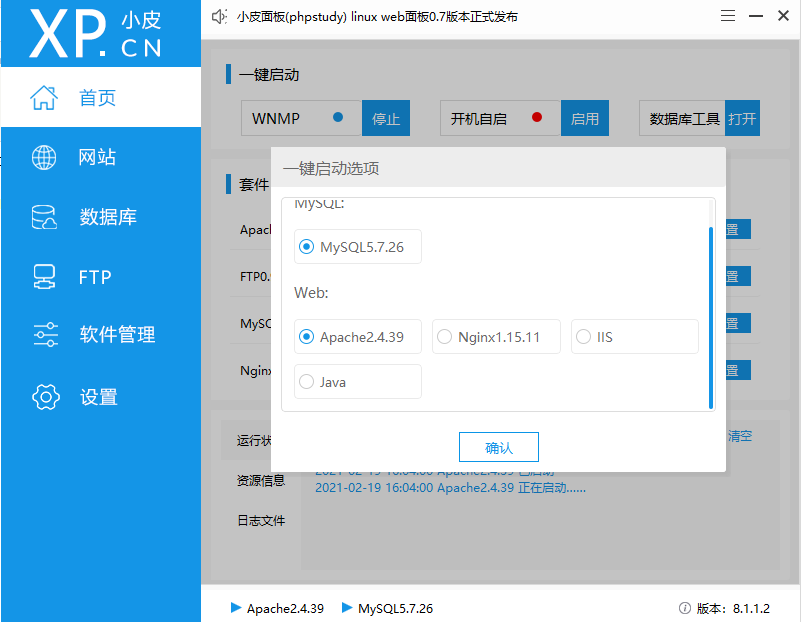
Task: Confirm selection with 确认 button
Action: click(498, 446)
